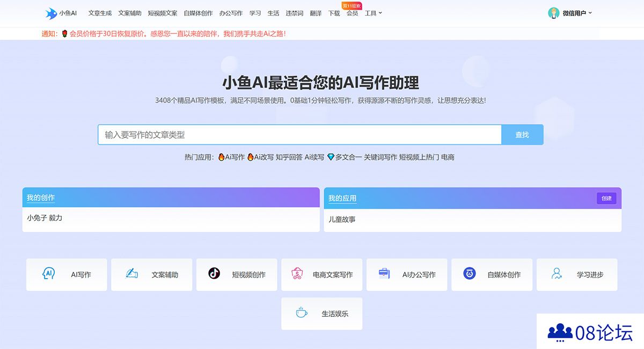This screenshot has width=644, height=349.
Task: Open the 生活娱乐 category card label
Action: 335,314
